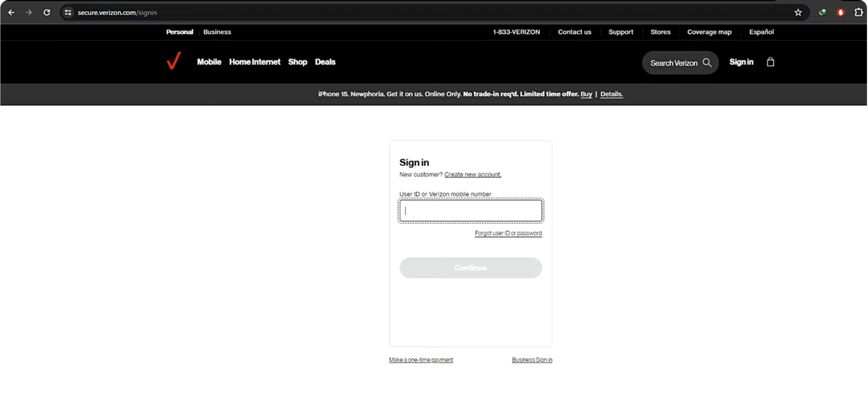The width and height of the screenshot is (868, 394).
Task: Go back using the browser back arrow
Action: [x=11, y=13]
